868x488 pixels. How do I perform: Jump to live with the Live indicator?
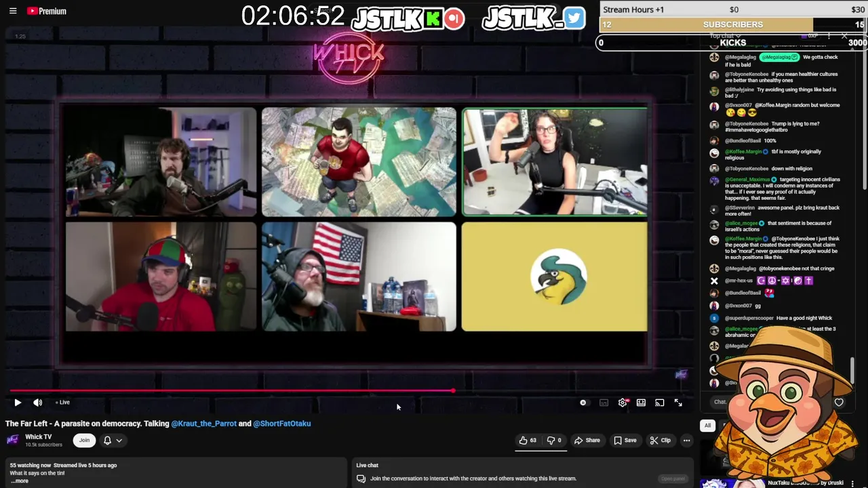point(63,403)
